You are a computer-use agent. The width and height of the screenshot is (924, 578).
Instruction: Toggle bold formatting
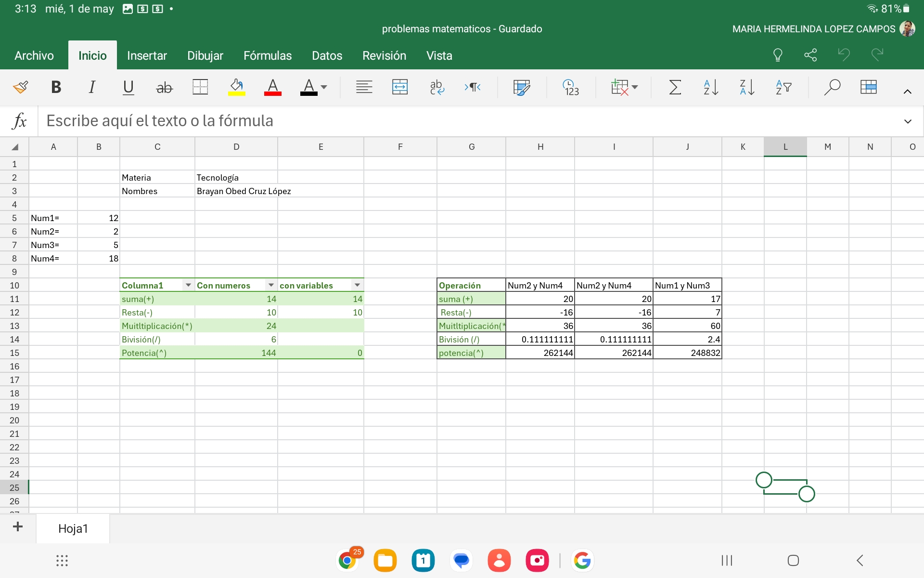click(x=56, y=87)
